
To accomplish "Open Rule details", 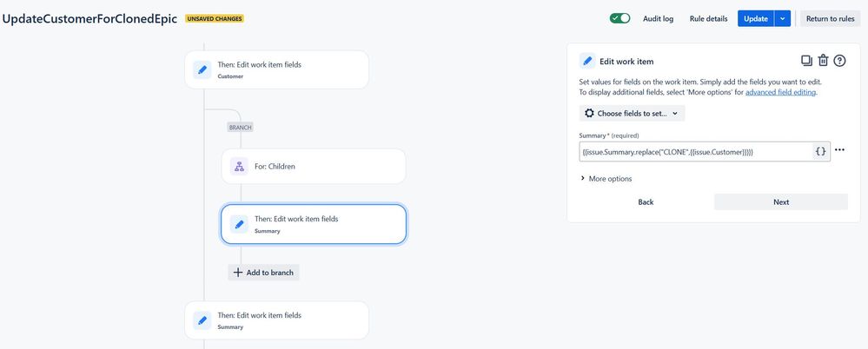I will (x=708, y=18).
